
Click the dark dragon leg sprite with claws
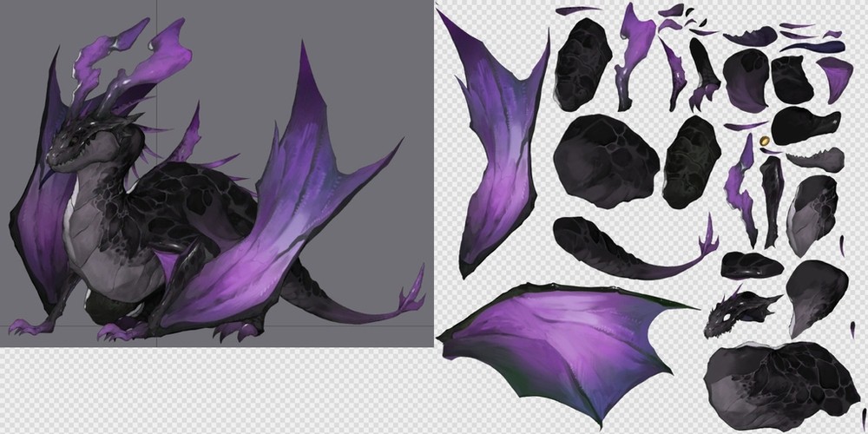[x=703, y=74]
